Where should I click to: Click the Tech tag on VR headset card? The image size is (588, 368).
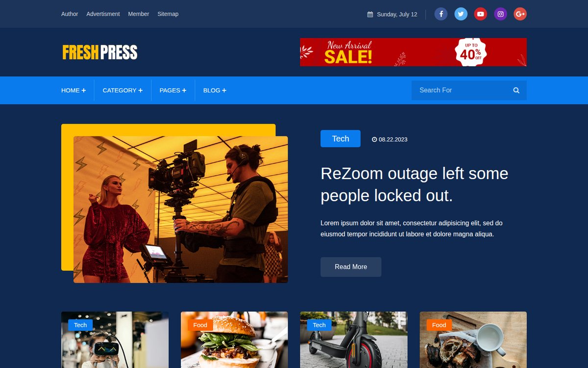point(80,325)
